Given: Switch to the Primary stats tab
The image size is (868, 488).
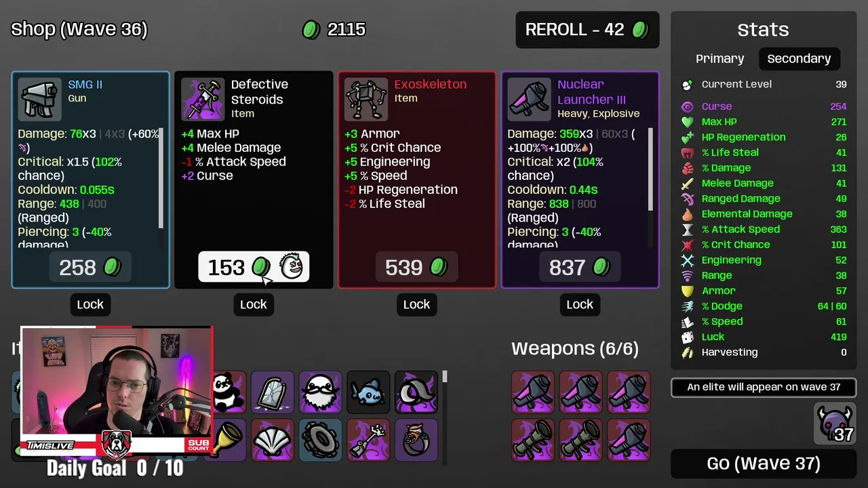Looking at the screenshot, I should coord(719,58).
